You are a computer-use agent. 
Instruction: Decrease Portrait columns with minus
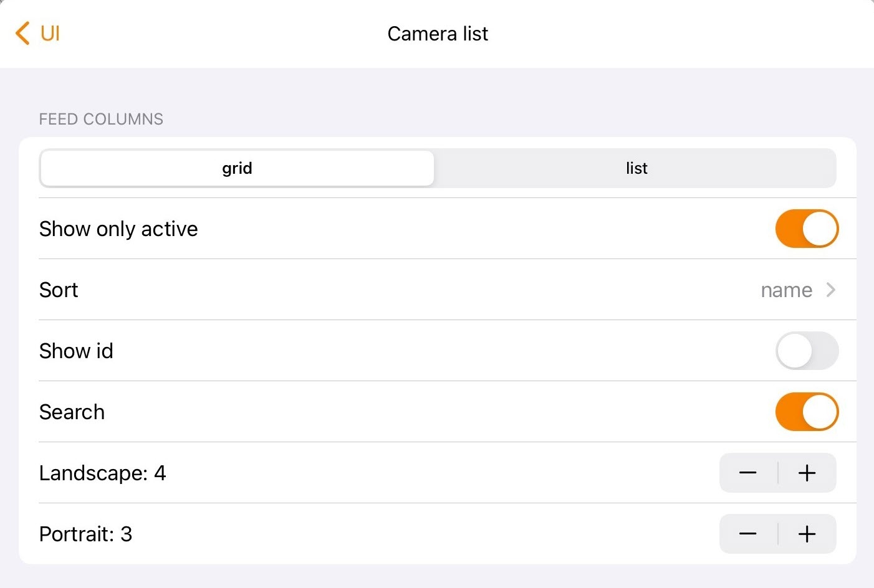coord(748,534)
